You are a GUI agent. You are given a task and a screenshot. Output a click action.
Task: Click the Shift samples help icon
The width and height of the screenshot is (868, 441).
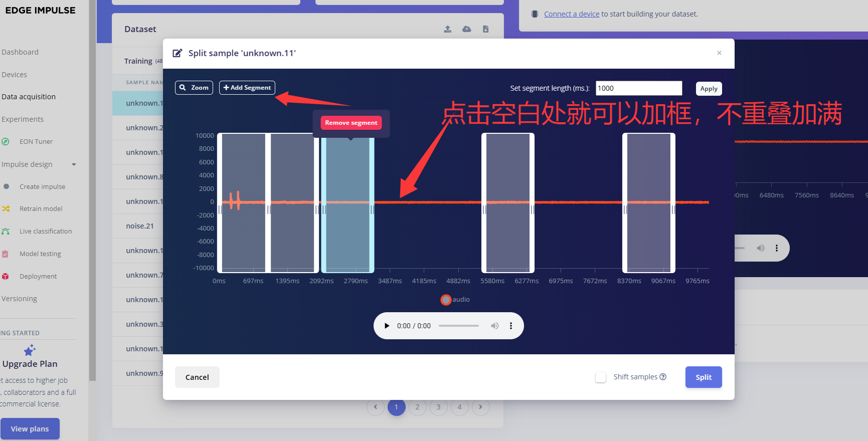coord(663,377)
